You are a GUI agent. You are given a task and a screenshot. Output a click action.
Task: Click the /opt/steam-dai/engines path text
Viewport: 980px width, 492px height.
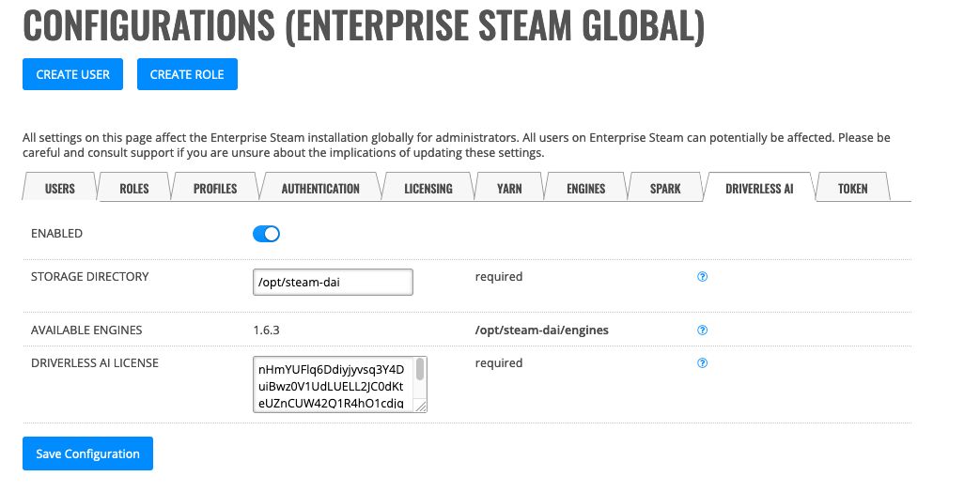(x=542, y=331)
